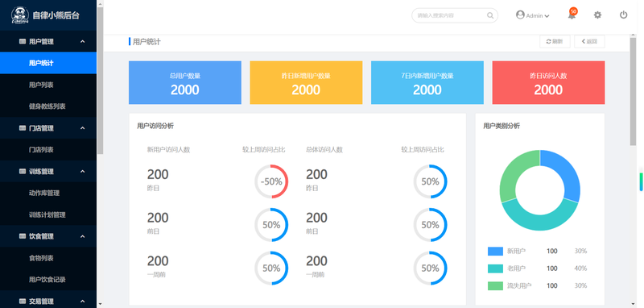Open the 用户列表 menu item
The height and width of the screenshot is (308, 644).
(x=48, y=85)
